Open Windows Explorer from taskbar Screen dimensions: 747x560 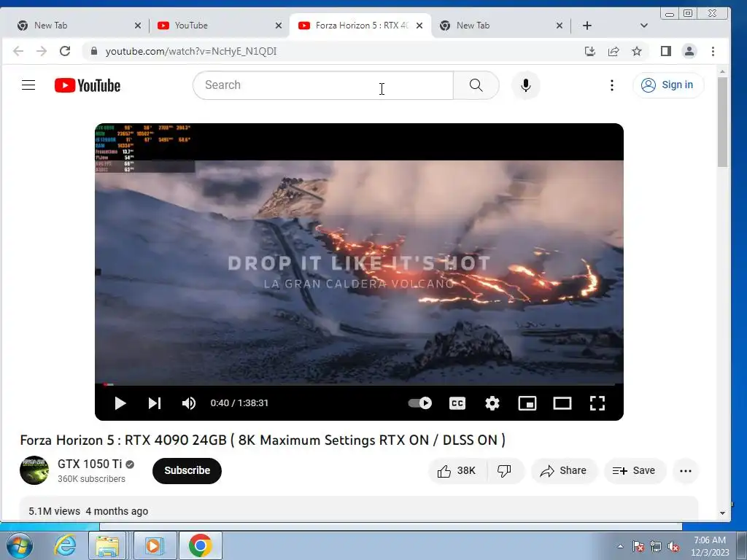pyautogui.click(x=108, y=545)
